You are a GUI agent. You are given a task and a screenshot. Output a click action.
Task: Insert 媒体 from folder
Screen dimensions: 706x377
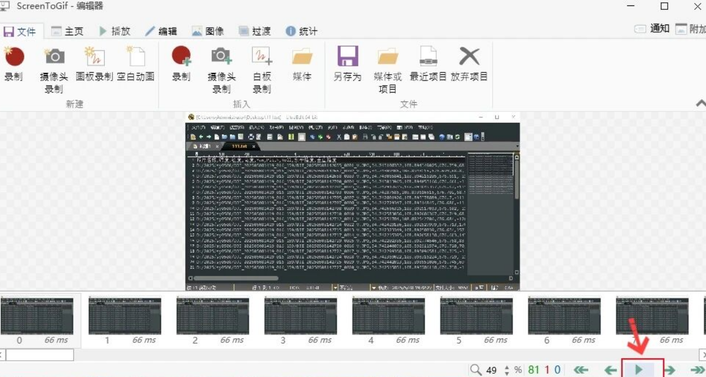[302, 64]
